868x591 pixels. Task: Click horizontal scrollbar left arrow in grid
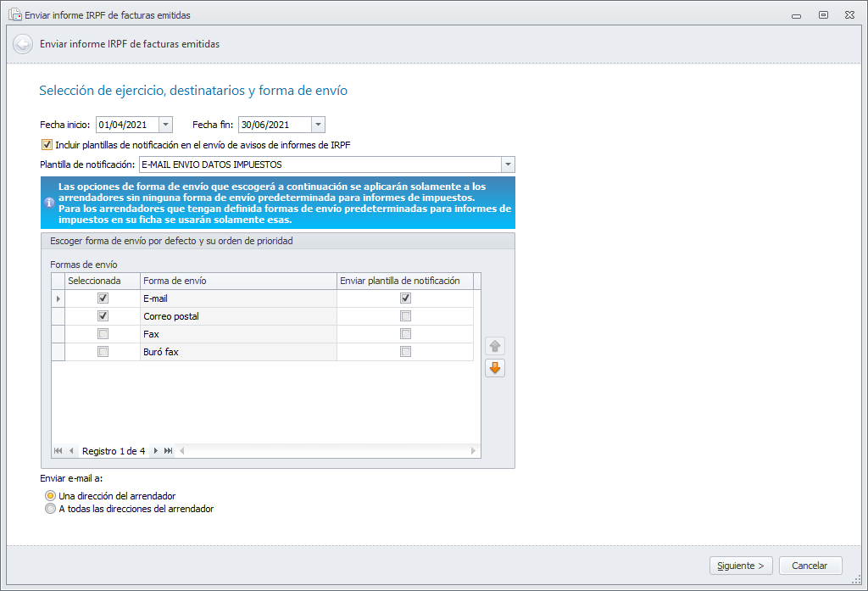182,451
